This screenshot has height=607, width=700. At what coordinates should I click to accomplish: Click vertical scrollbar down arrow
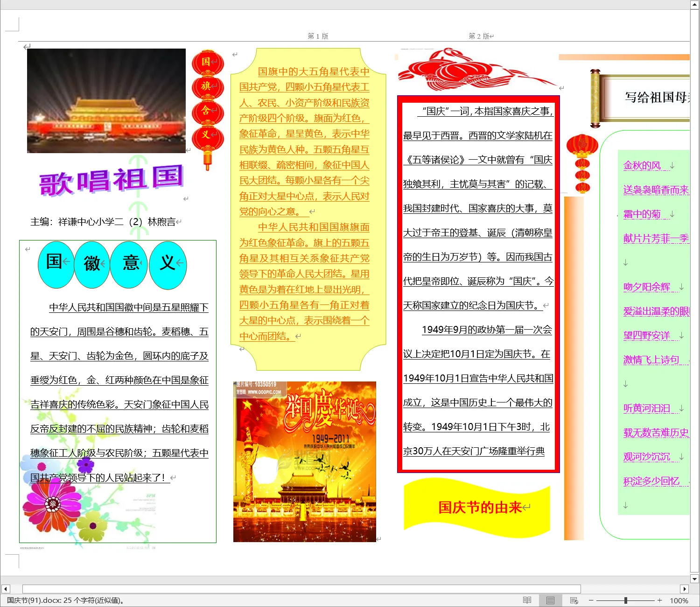coord(694,579)
